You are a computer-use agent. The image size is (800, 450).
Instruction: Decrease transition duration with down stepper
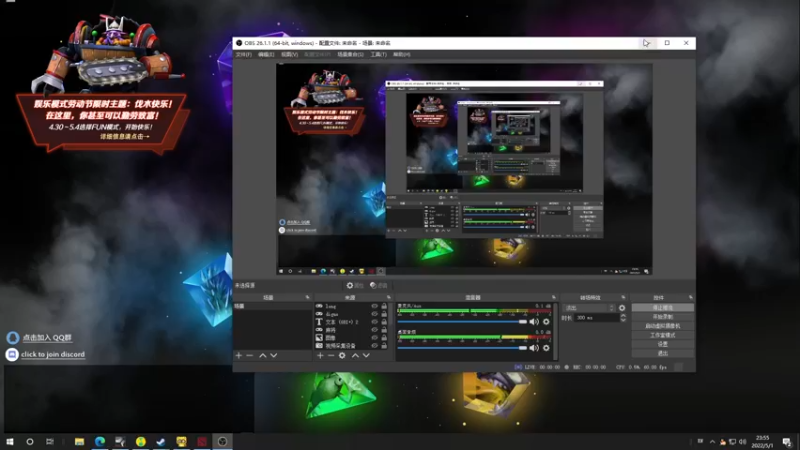623,320
